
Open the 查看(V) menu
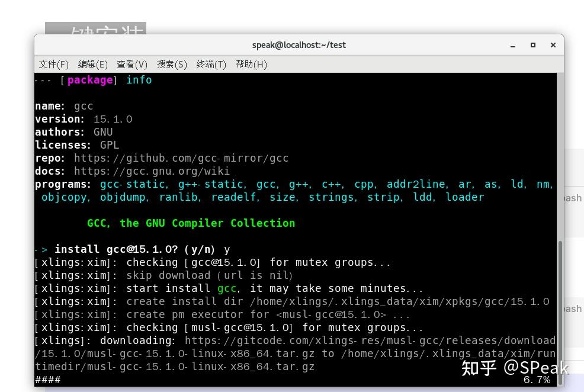[131, 64]
